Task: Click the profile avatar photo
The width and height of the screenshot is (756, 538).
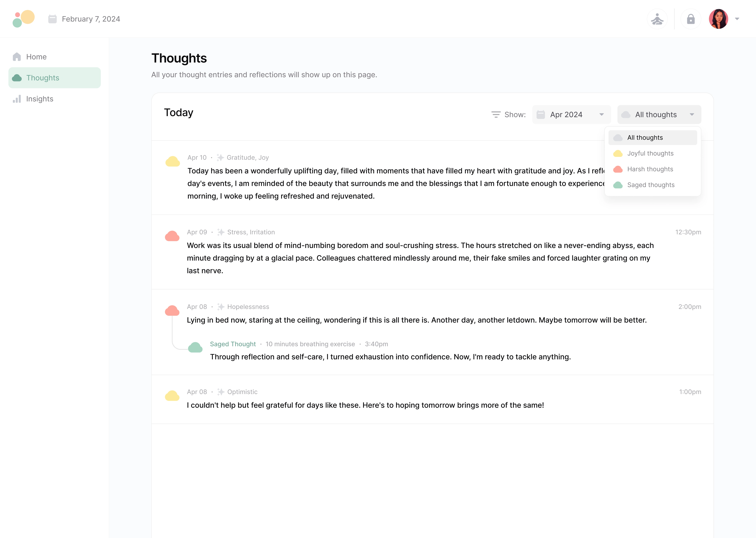Action: [719, 19]
